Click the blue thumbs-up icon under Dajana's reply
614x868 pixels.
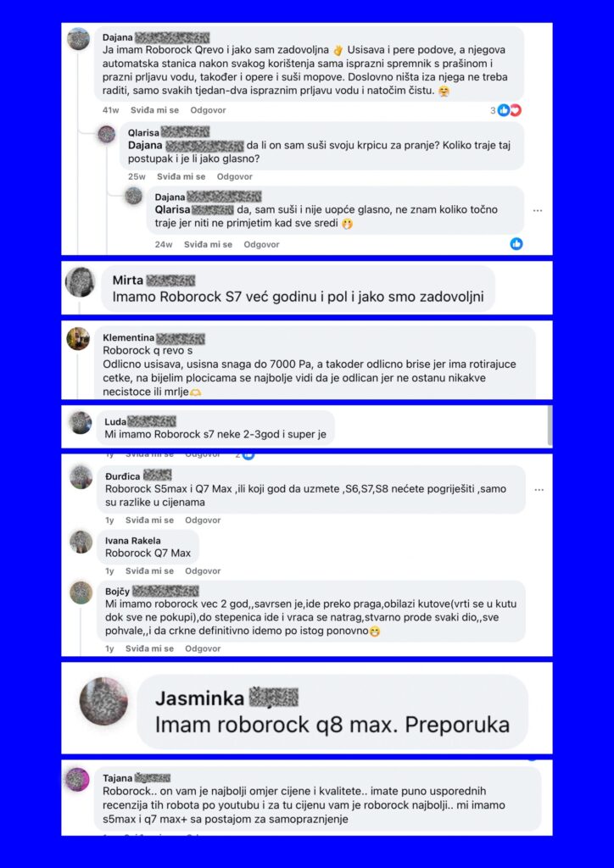[516, 243]
